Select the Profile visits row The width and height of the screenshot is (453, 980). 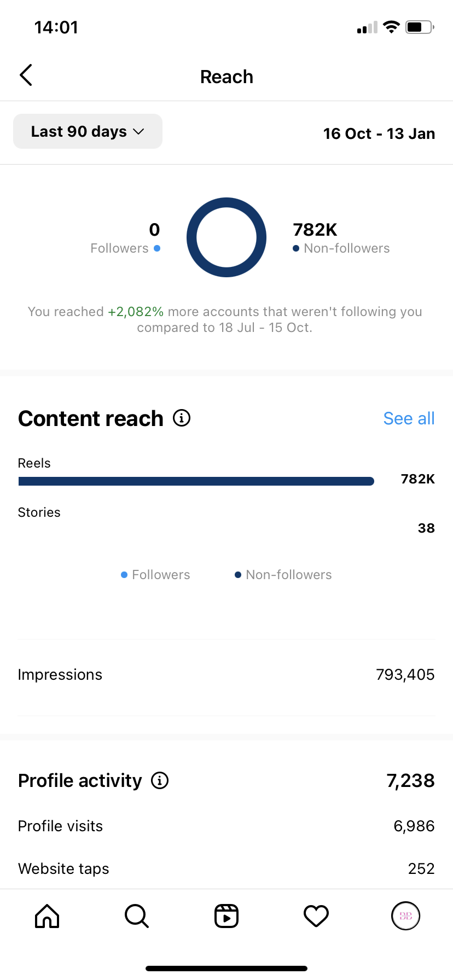226,826
